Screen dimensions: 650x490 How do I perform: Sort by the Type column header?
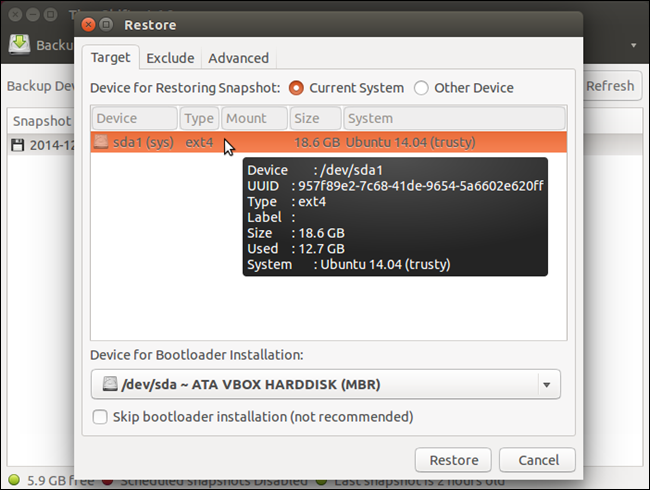[x=199, y=118]
